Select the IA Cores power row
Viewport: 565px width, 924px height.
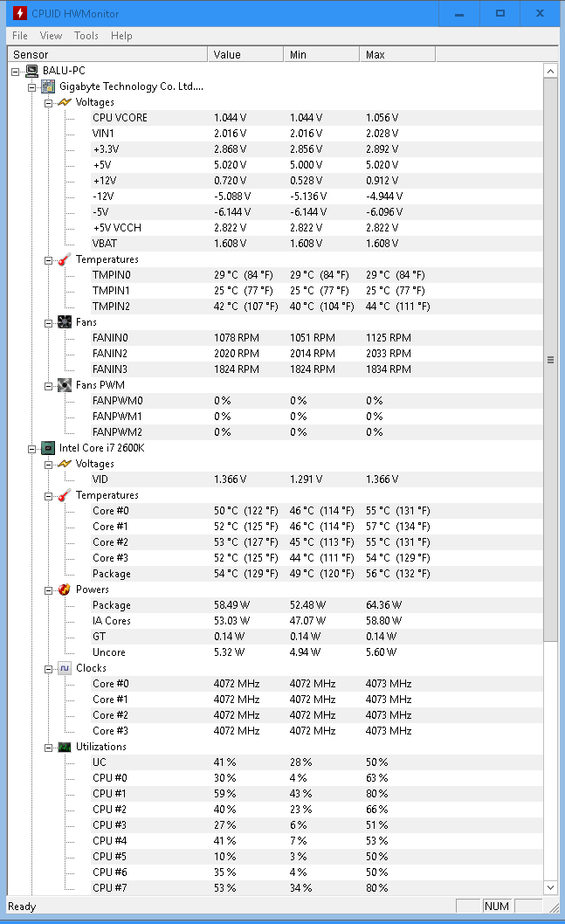coord(316,621)
